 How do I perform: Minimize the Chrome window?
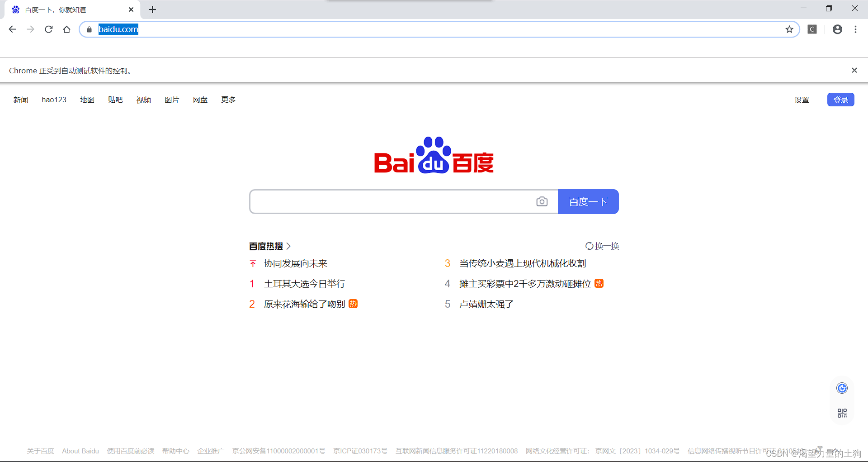click(803, 9)
